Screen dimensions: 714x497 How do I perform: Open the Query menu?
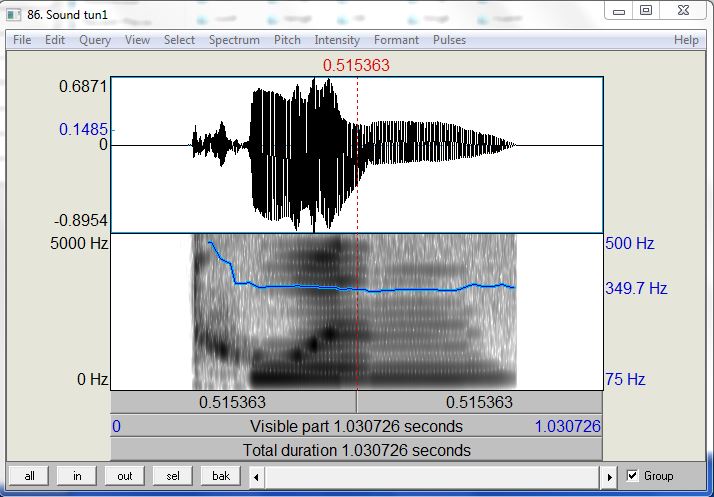pos(95,40)
